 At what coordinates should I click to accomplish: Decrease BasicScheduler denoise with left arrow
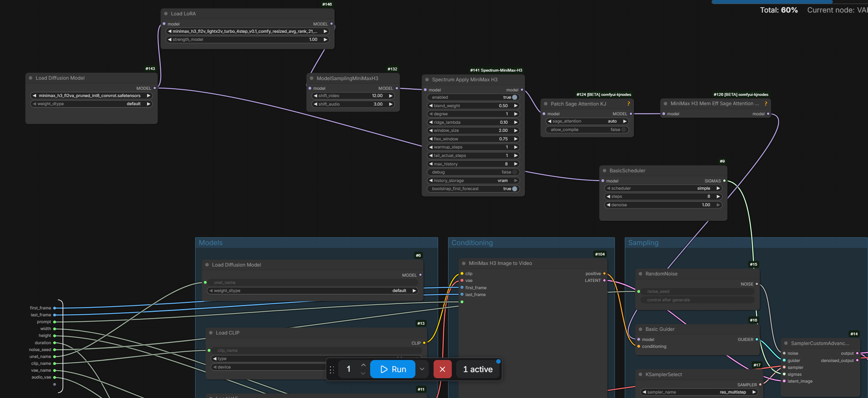pos(608,205)
